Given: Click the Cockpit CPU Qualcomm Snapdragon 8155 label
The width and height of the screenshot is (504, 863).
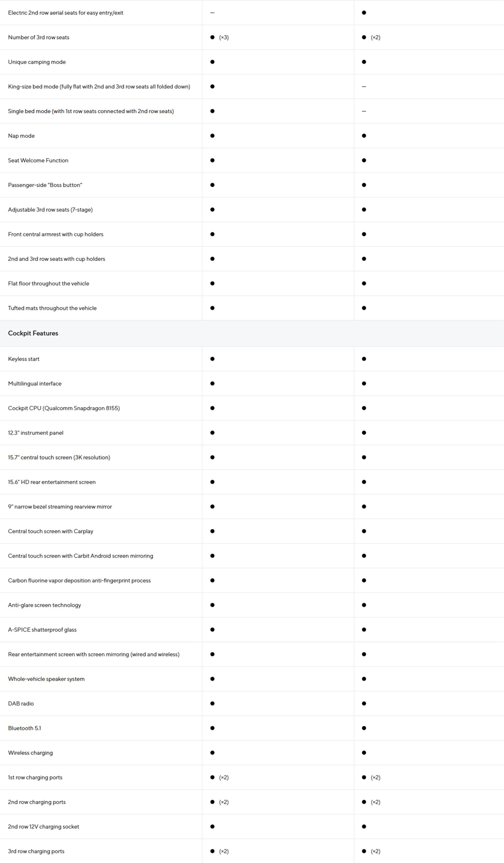Looking at the screenshot, I should pos(64,408).
